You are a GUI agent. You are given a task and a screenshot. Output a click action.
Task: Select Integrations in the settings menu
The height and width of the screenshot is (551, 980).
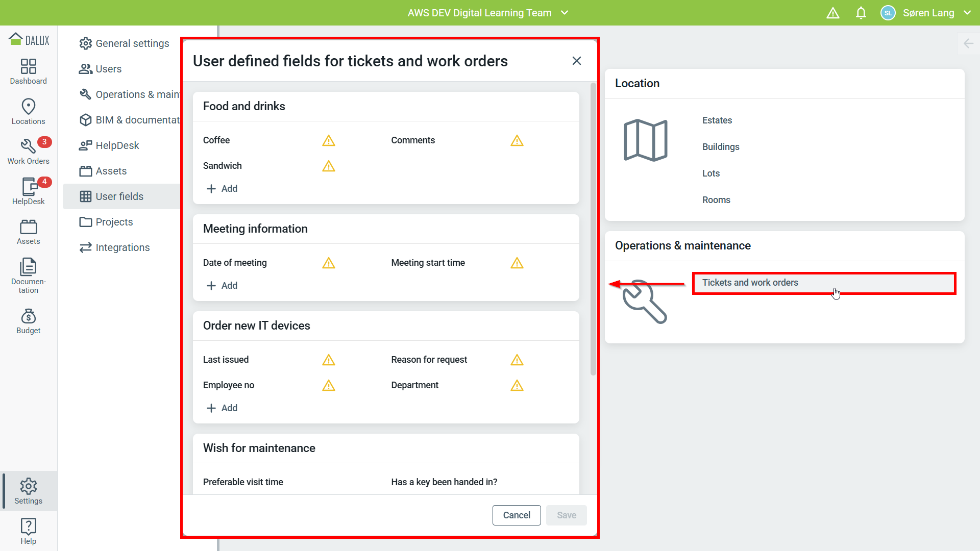[122, 247]
